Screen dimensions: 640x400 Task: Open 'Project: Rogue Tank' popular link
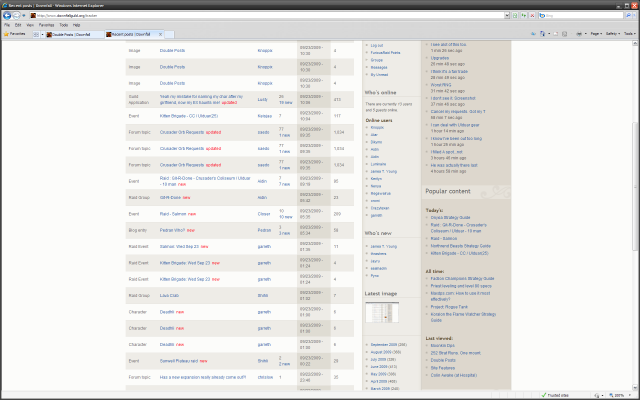point(449,307)
